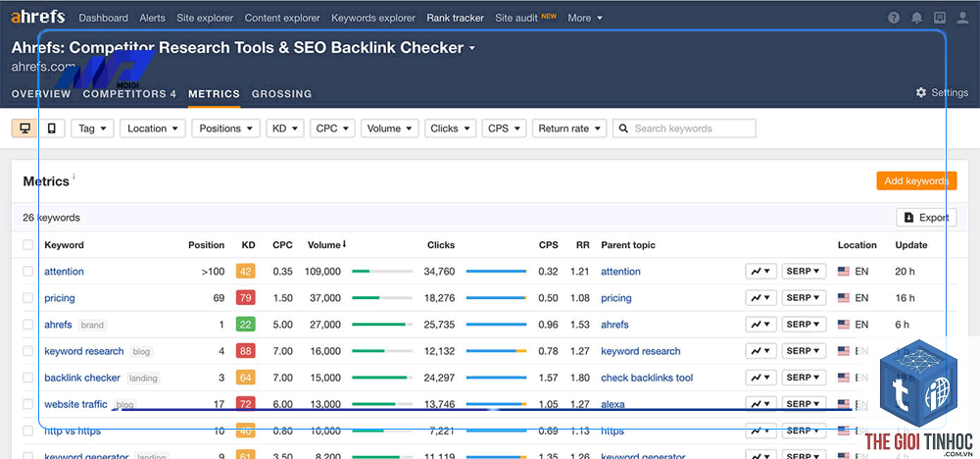Click the messages icon beside the bell
980x459 pixels.
coord(940,18)
